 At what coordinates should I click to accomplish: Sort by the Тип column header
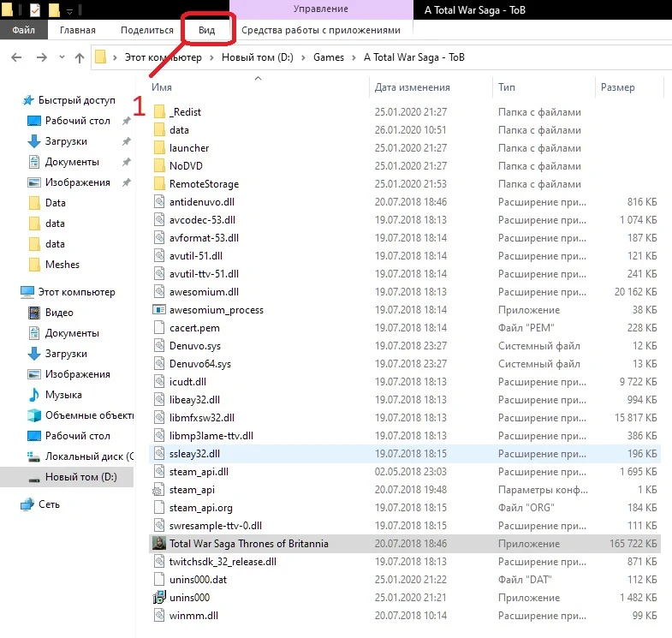[507, 87]
